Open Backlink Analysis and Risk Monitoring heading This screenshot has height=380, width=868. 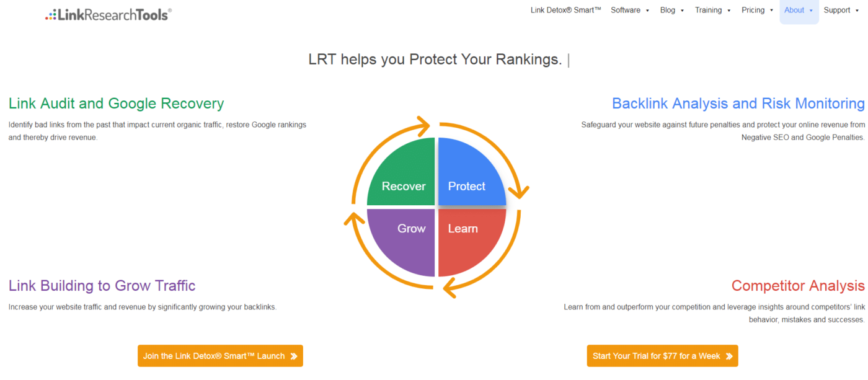[x=738, y=103]
